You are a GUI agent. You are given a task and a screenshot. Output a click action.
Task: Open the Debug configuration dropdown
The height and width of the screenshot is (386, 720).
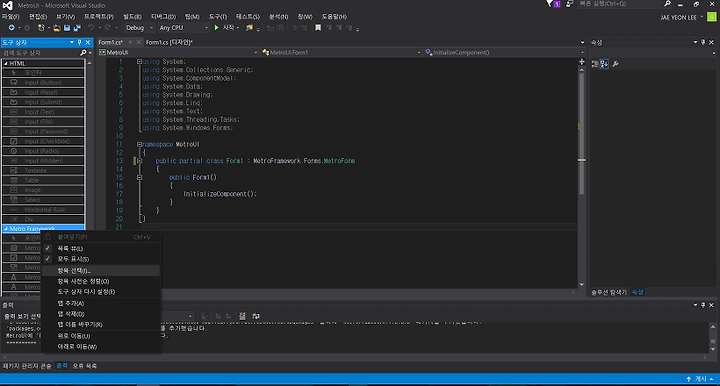140,28
